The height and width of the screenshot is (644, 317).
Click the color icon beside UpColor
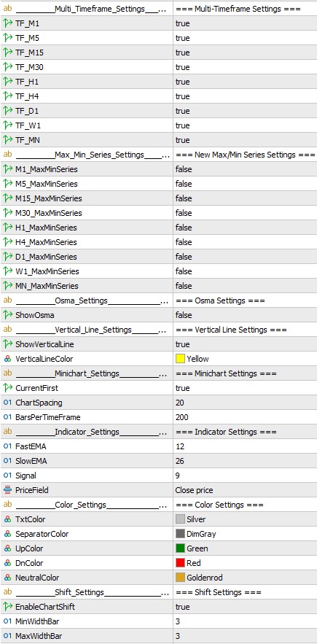pyautogui.click(x=7, y=548)
